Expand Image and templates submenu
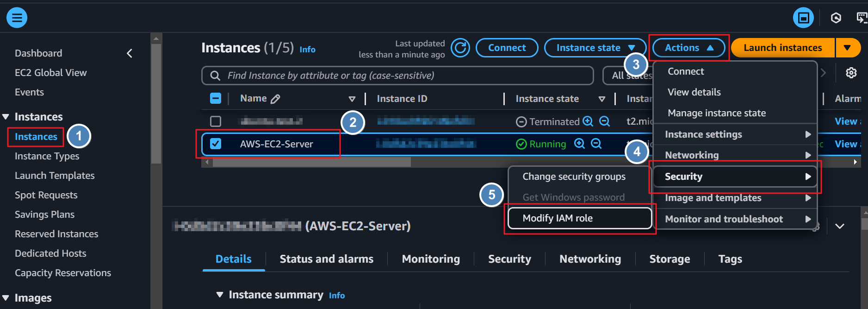 [735, 198]
